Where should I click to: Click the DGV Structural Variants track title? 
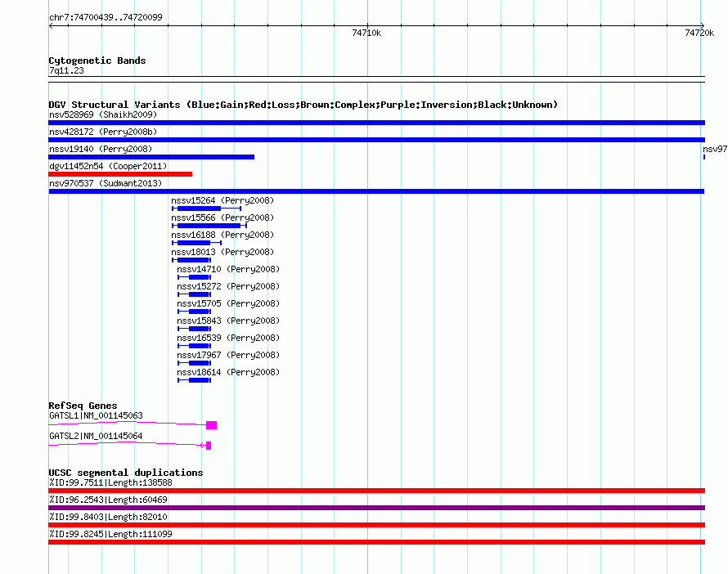pos(303,105)
